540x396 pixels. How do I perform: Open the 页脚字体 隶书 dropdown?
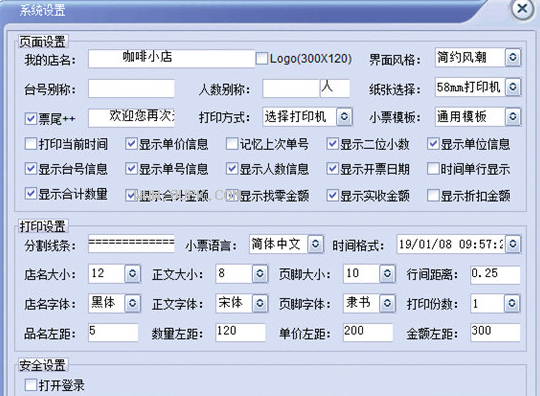pyautogui.click(x=387, y=303)
